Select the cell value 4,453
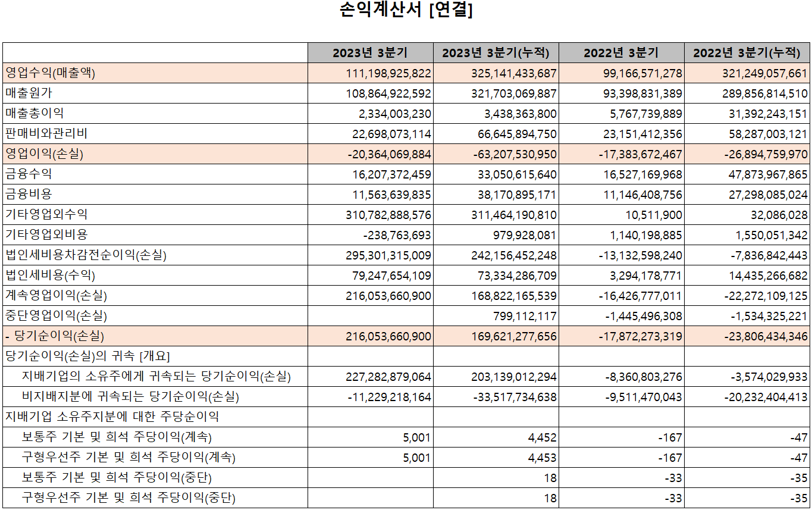The width and height of the screenshot is (812, 510). [x=543, y=458]
